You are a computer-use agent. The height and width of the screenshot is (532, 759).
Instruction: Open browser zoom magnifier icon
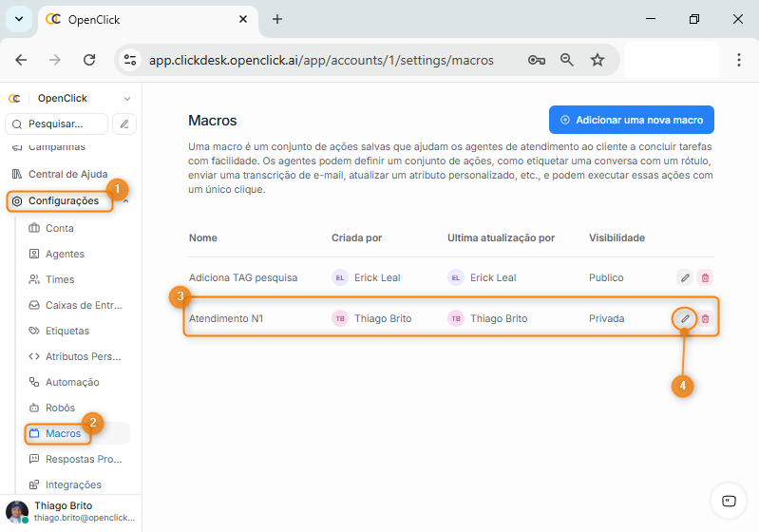567,60
